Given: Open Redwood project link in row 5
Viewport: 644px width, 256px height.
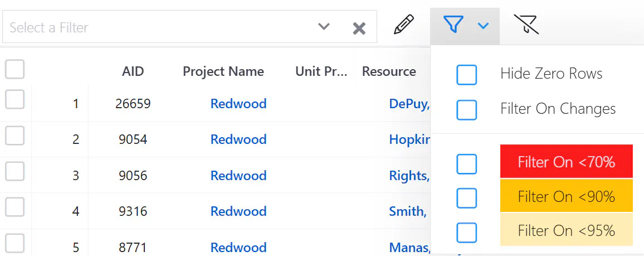Looking at the screenshot, I should point(238,248).
